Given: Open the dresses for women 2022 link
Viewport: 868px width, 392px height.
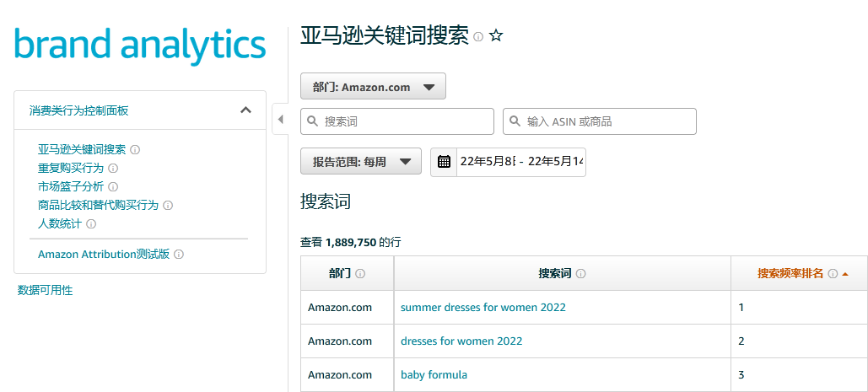Looking at the screenshot, I should pyautogui.click(x=461, y=341).
